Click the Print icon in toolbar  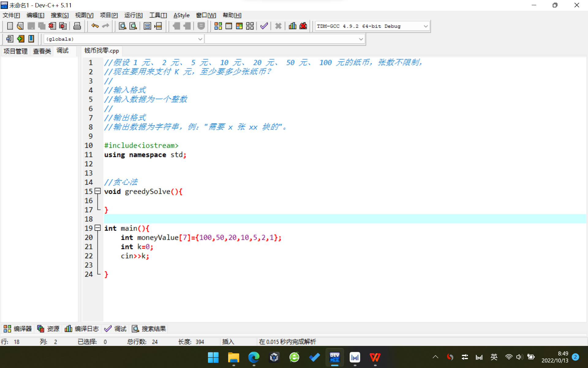pos(77,26)
